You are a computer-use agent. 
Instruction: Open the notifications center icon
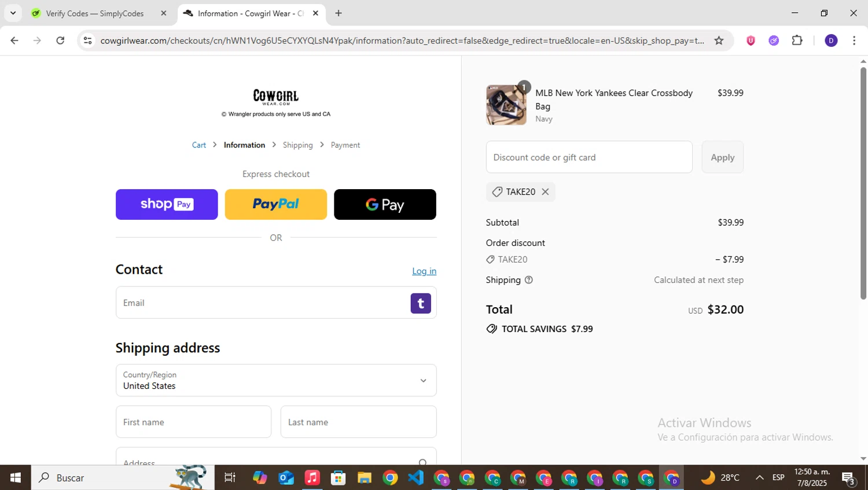click(849, 478)
